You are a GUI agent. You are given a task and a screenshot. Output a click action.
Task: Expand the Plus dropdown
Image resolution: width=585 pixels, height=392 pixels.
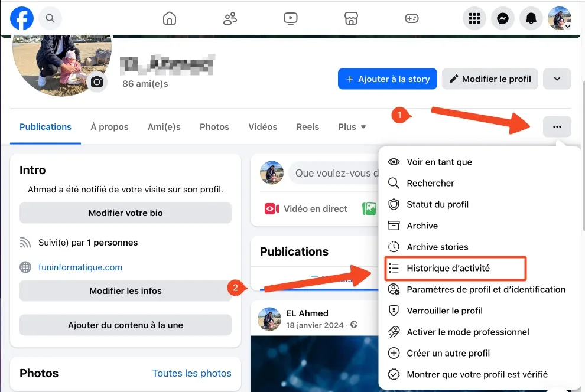pyautogui.click(x=352, y=127)
